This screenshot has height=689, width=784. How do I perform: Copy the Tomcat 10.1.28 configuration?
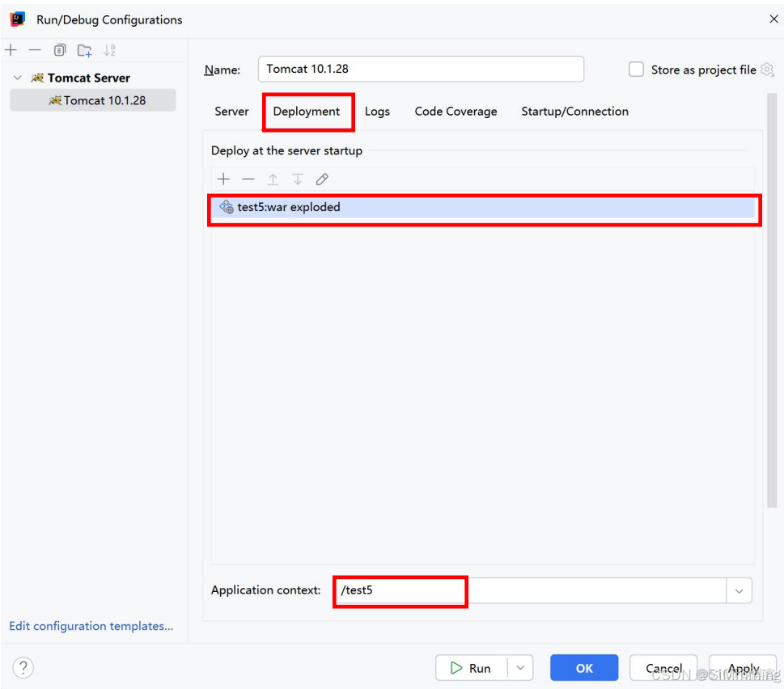59,49
